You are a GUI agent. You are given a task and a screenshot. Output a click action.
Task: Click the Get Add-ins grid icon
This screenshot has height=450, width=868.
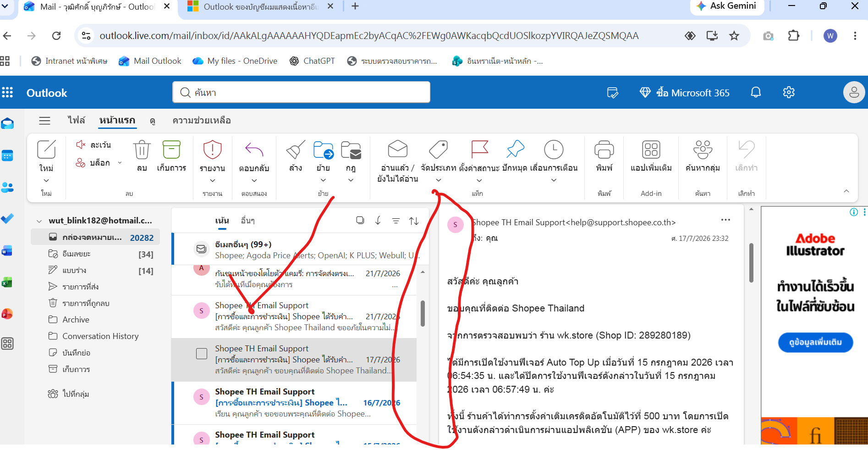(x=651, y=150)
